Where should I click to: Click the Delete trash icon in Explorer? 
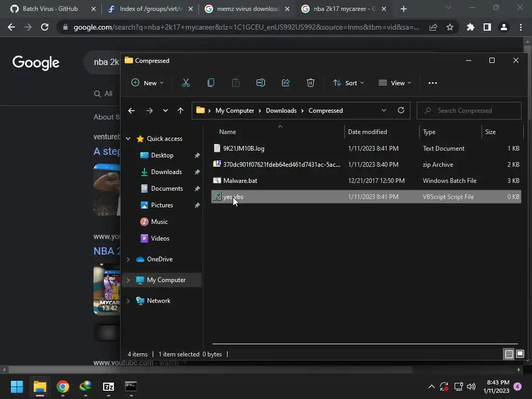311,83
